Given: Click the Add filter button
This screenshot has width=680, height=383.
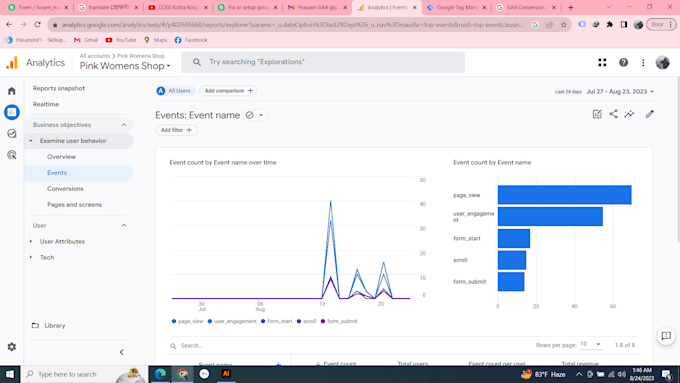Looking at the screenshot, I should [x=176, y=130].
